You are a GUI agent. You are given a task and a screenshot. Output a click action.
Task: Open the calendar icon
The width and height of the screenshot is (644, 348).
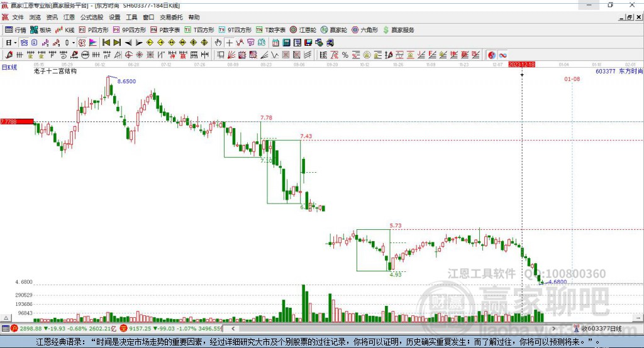275,43
